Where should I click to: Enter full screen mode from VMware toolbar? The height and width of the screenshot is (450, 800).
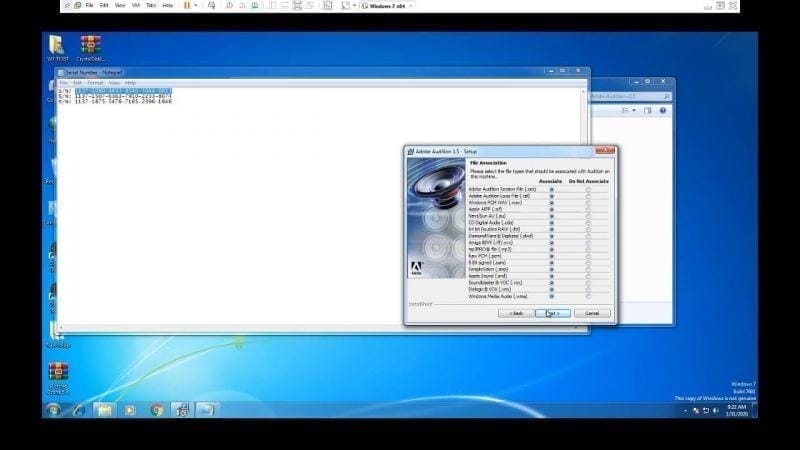coord(345,6)
